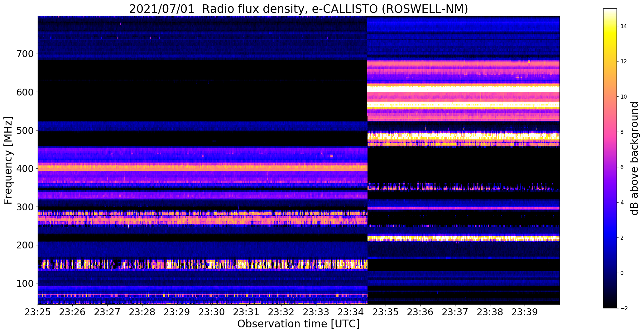Click the colorbar tick label 14
The image size is (644, 333).
(x=624, y=26)
